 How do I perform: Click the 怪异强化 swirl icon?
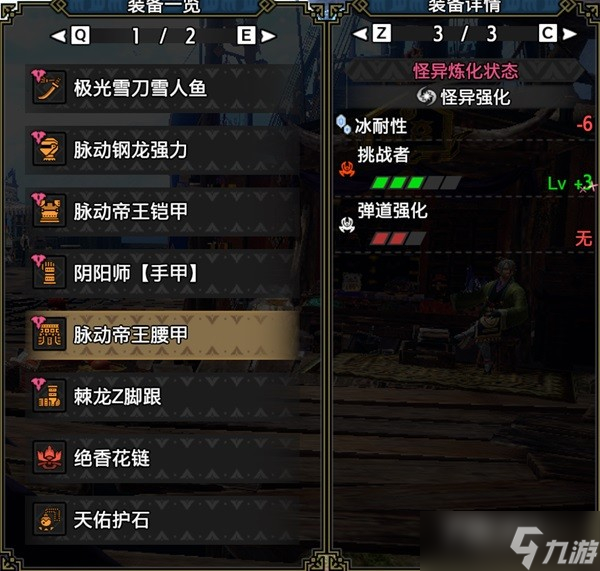(x=426, y=96)
